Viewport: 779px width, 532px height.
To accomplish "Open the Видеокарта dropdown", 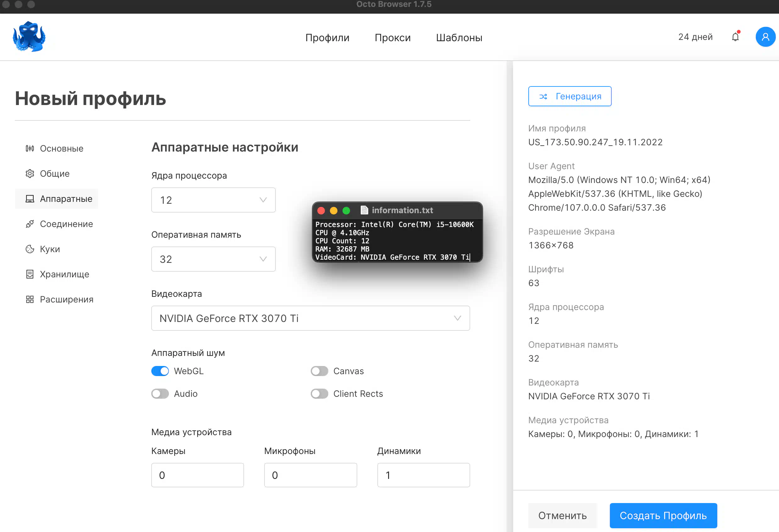I will (x=310, y=318).
